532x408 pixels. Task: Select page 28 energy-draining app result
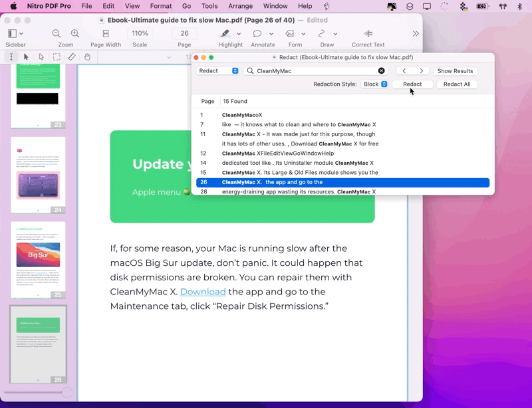(x=342, y=191)
